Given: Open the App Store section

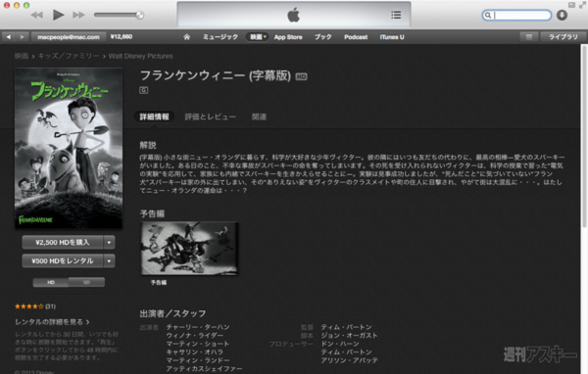Looking at the screenshot, I should (x=288, y=37).
